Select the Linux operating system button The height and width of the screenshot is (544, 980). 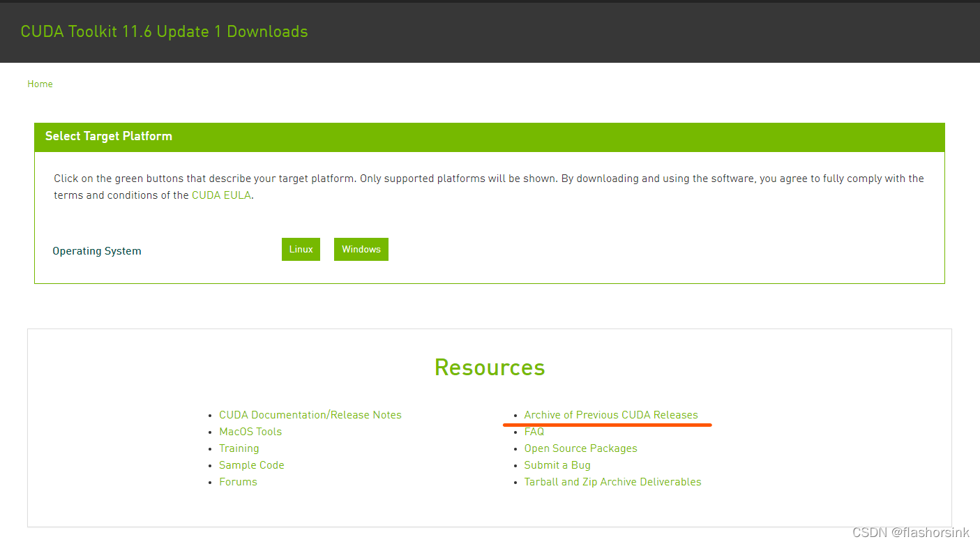tap(301, 249)
